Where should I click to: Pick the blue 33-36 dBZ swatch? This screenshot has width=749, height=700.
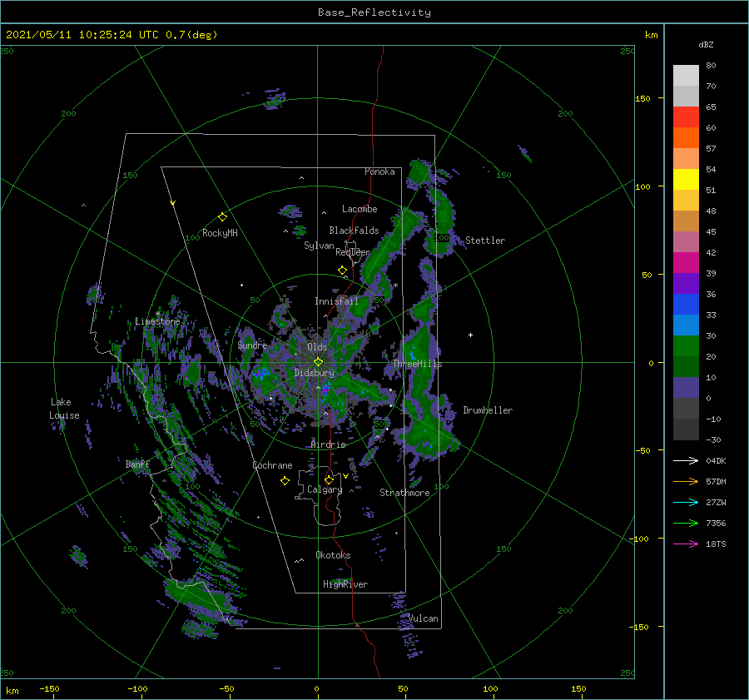click(x=686, y=304)
